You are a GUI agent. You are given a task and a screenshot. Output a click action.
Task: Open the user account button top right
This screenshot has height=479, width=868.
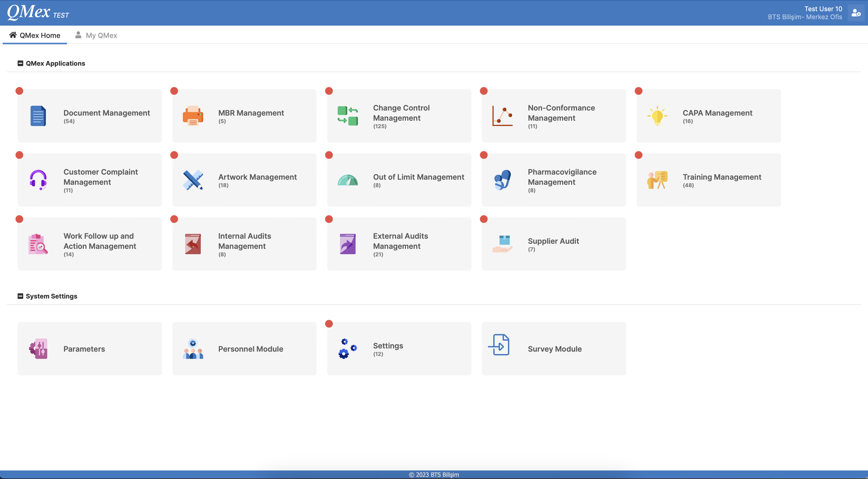tap(856, 13)
